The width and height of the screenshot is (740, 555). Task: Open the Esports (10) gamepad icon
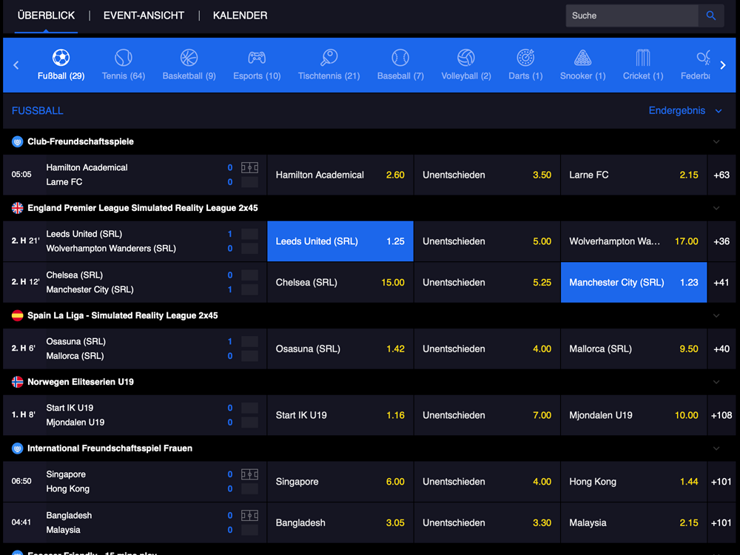click(x=257, y=58)
